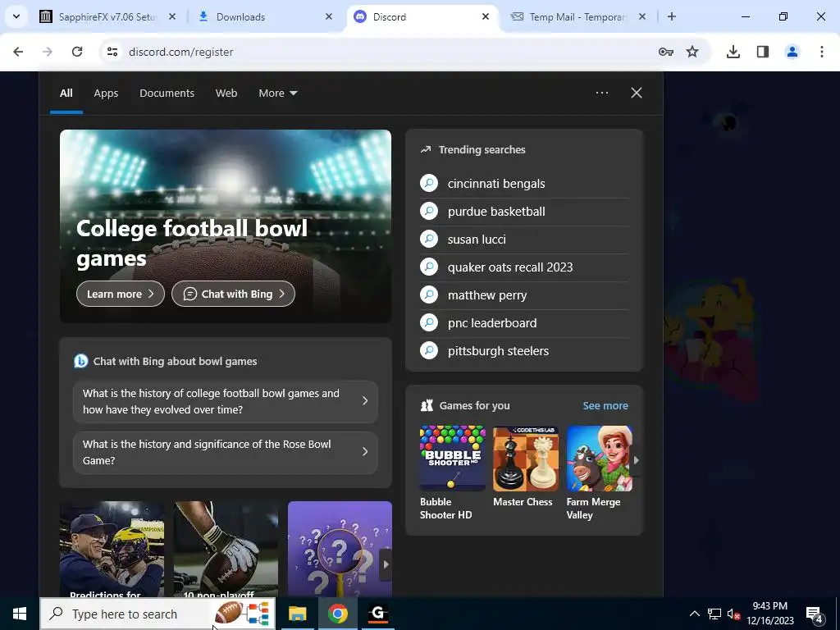Search trending purdue basketball
The width and height of the screenshot is (840, 630).
(524, 211)
